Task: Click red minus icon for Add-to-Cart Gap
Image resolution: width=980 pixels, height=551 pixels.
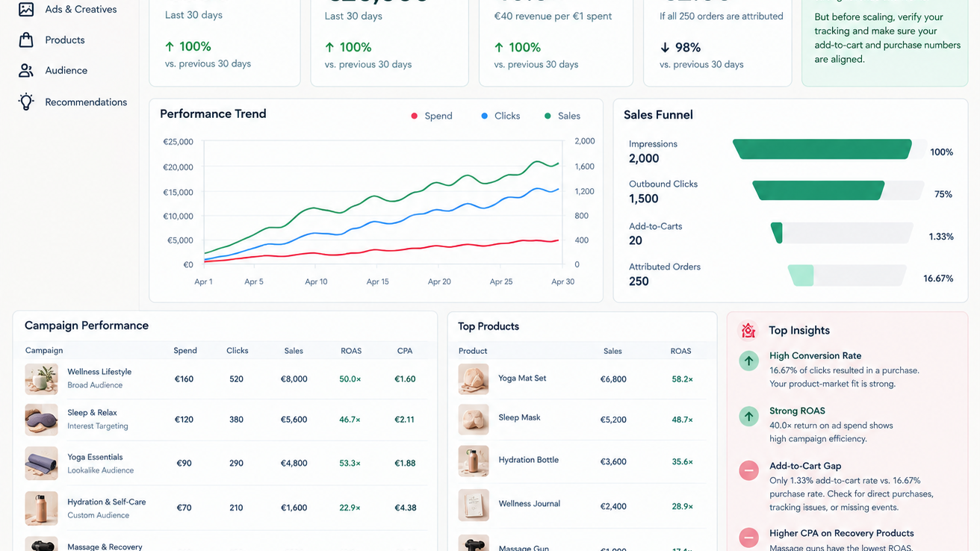Action: tap(748, 470)
